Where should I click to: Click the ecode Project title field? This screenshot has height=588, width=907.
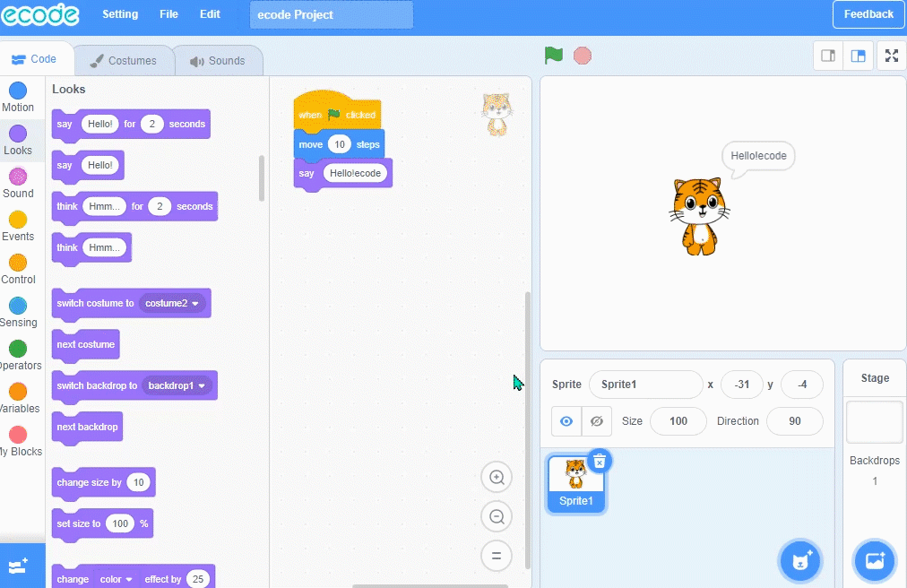click(x=332, y=15)
